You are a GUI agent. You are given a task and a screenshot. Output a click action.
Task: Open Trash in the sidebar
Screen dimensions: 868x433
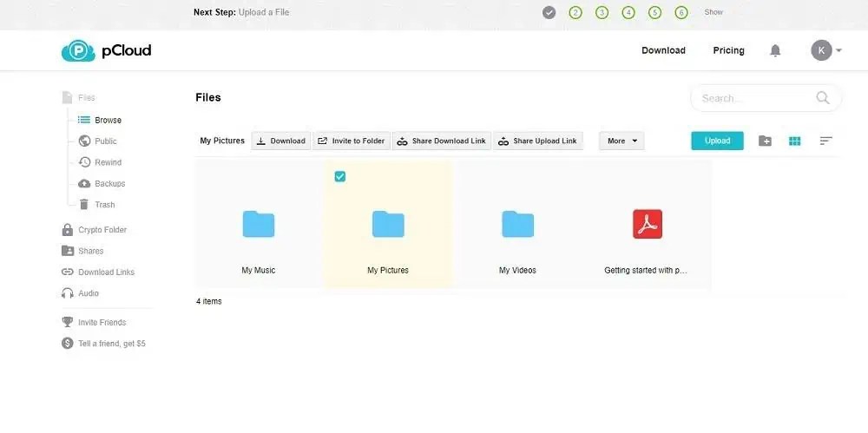[105, 204]
